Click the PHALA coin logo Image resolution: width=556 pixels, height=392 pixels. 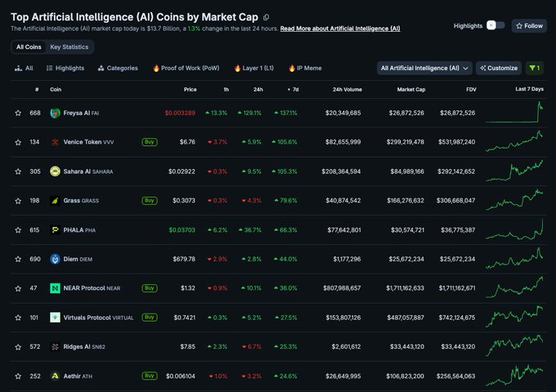56,230
